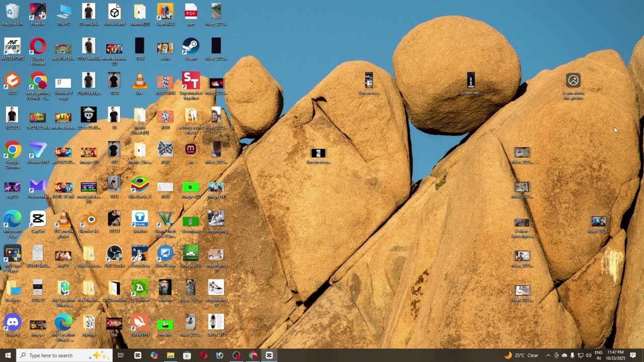644x362 pixels.
Task: Select the Blender 4.5 desktop icon
Action: coord(89,222)
